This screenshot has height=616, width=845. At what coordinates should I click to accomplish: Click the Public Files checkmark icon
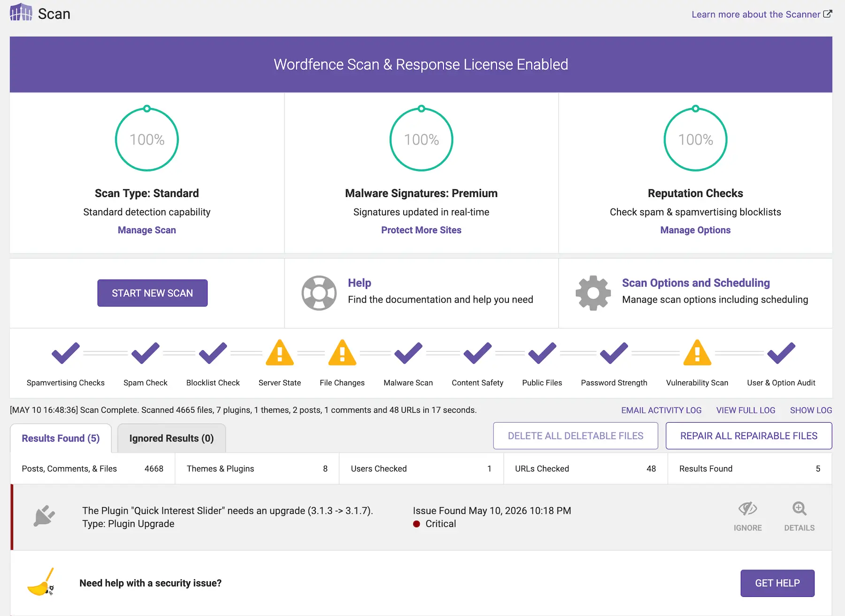tap(542, 353)
